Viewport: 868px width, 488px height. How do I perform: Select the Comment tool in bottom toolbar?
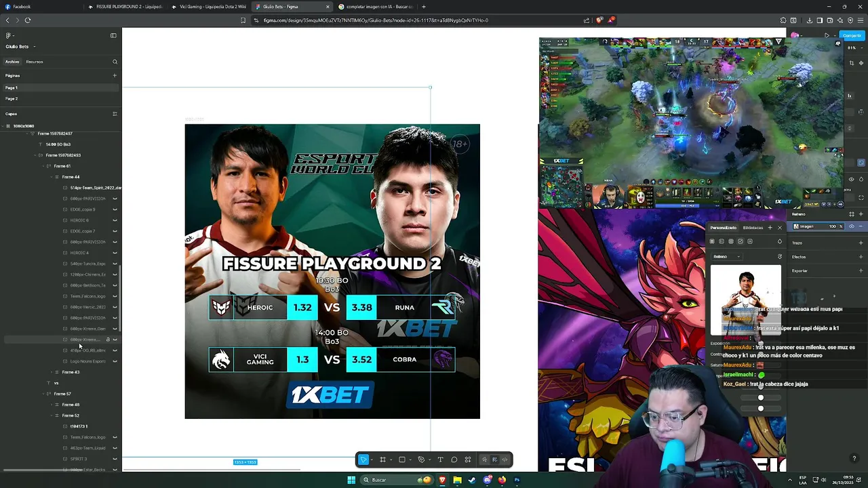tap(454, 460)
